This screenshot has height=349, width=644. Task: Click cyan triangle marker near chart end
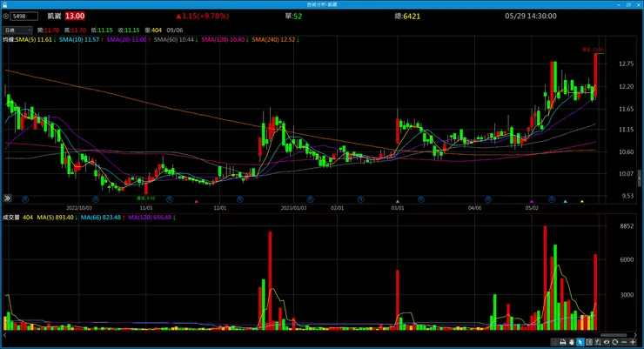(565, 202)
